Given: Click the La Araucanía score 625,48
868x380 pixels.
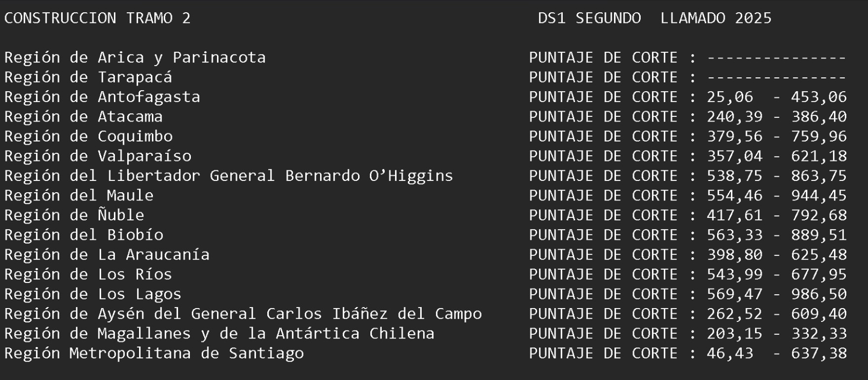Looking at the screenshot, I should coord(819,255).
